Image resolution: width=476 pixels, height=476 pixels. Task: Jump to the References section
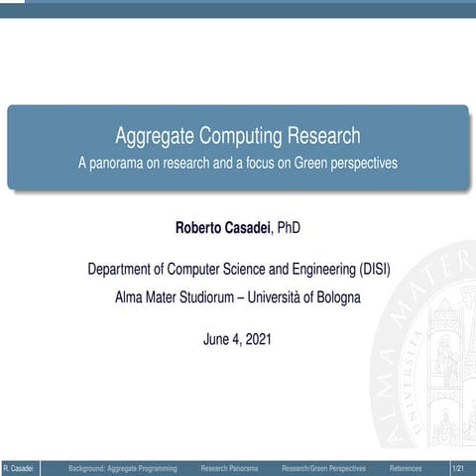[x=406, y=468]
